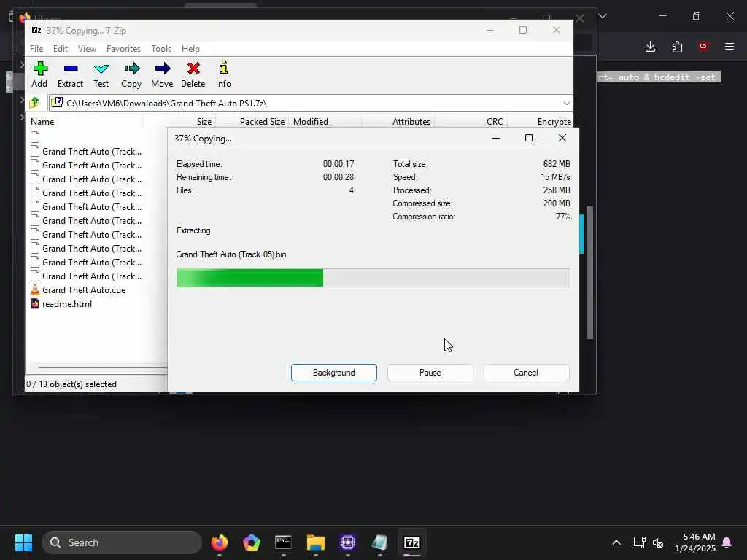Click the horizontal scrollbar under file list
Image resolution: width=747 pixels, height=560 pixels.
(x=103, y=367)
